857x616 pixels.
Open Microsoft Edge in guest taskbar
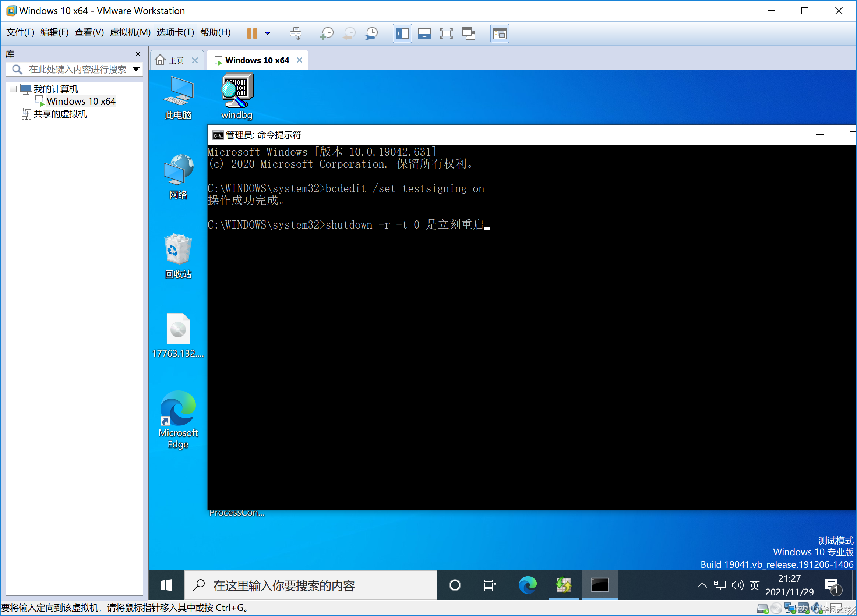click(528, 585)
